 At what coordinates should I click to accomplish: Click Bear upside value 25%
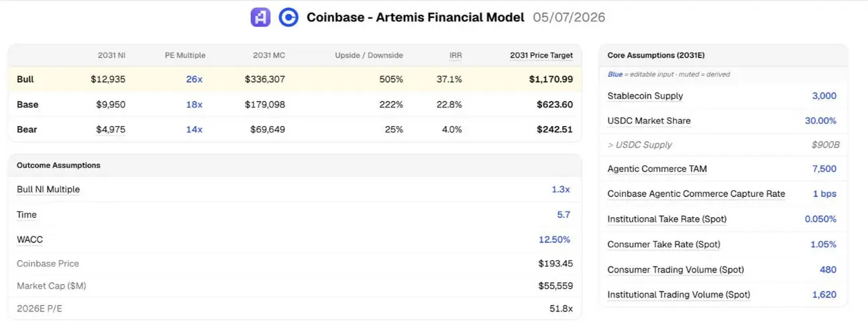coord(394,129)
